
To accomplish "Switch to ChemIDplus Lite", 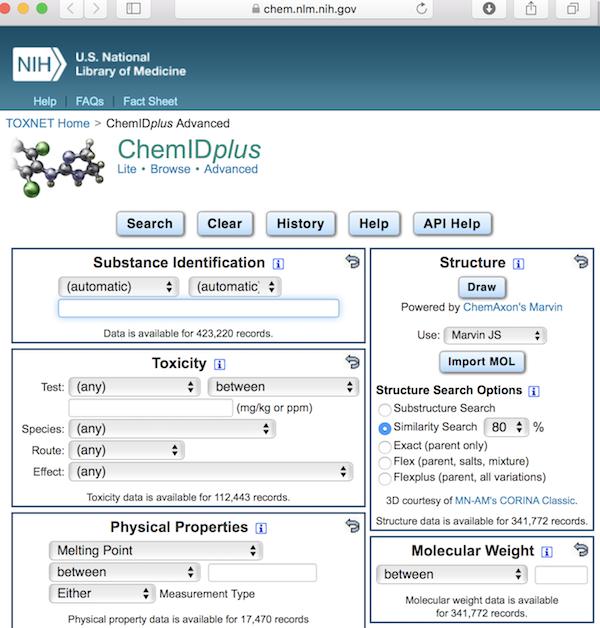I will (127, 169).
